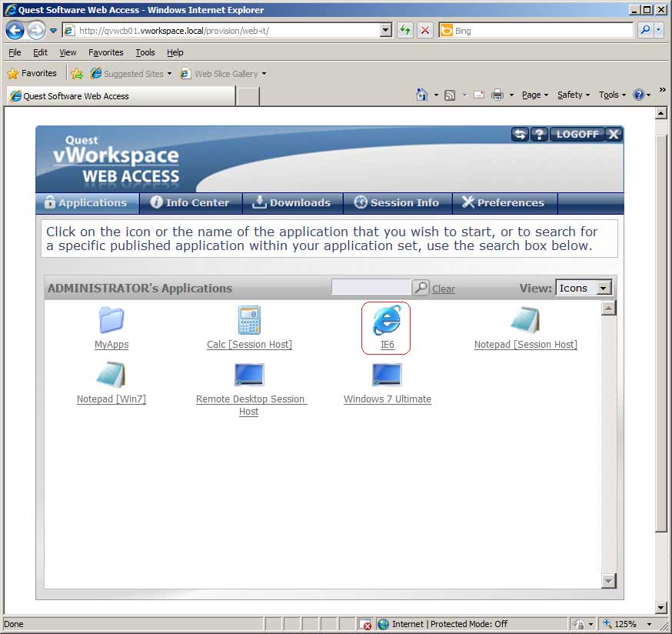This screenshot has width=672, height=634.
Task: Expand the address bar dropdown arrow
Action: (386, 31)
